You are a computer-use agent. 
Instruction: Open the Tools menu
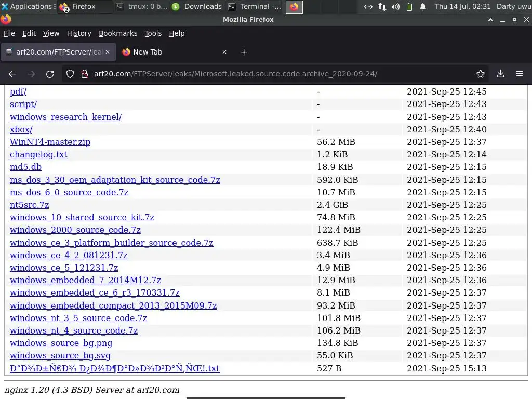[x=153, y=33]
